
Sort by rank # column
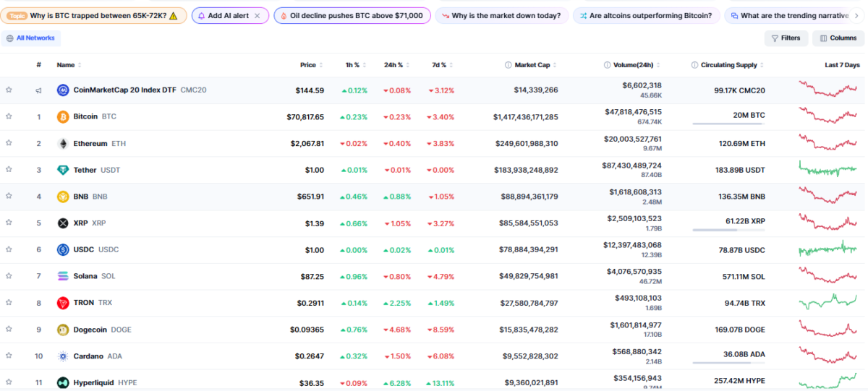38,65
